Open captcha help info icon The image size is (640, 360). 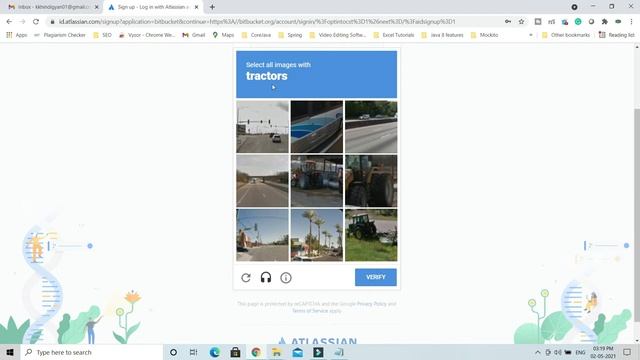click(x=286, y=278)
